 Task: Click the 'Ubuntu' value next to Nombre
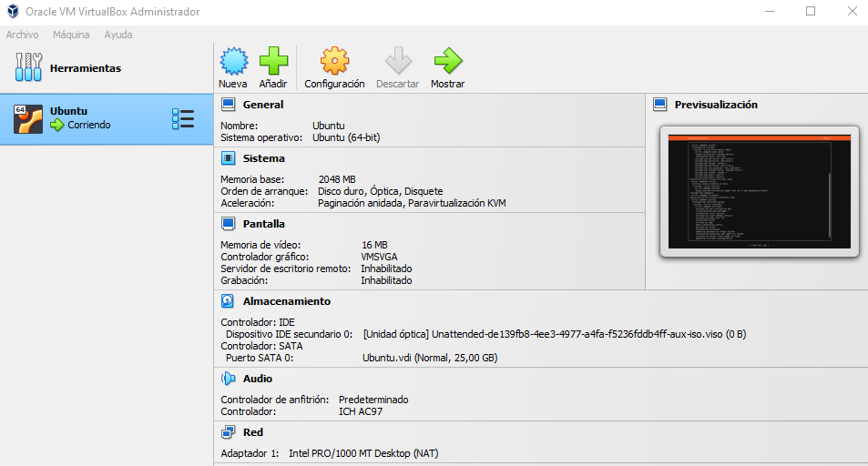(x=328, y=126)
